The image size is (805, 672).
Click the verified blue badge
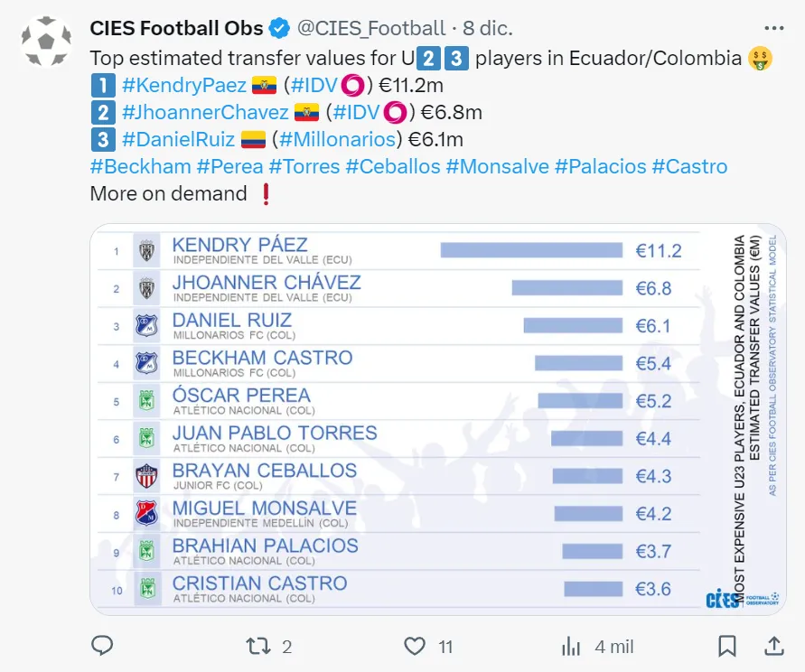point(279,29)
